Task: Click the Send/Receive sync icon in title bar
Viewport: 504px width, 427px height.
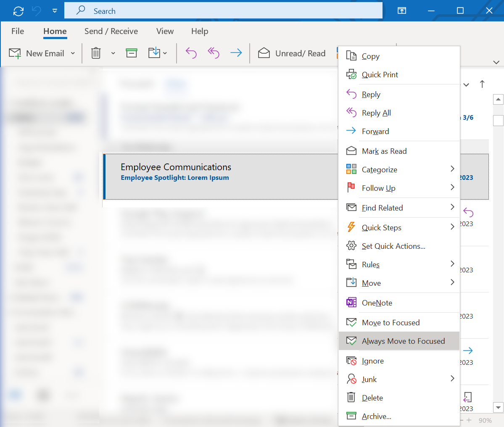Action: coord(18,11)
